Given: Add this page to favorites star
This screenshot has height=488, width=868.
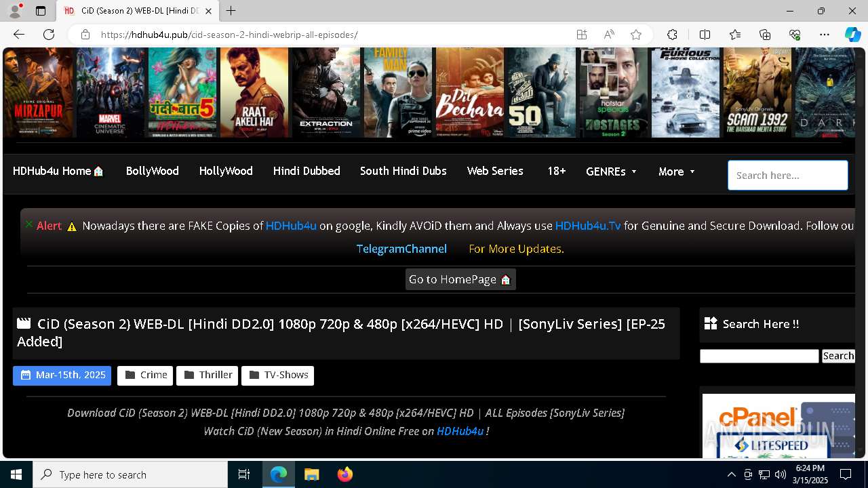Looking at the screenshot, I should click(x=636, y=35).
